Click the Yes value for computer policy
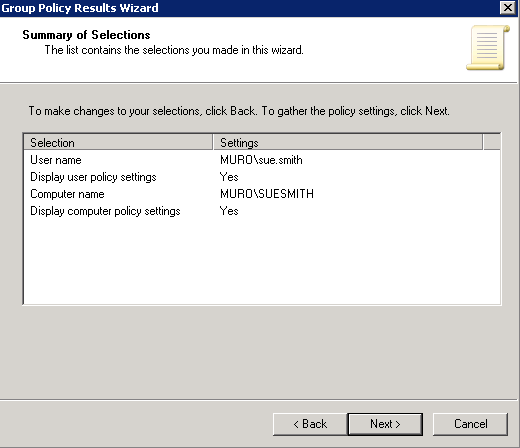The width and height of the screenshot is (520, 448). pos(229,211)
